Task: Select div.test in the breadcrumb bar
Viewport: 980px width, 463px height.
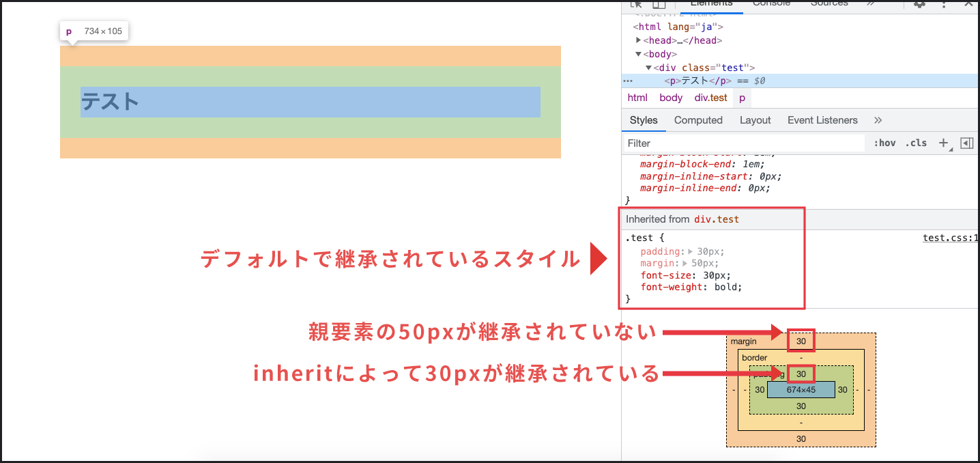Action: tap(710, 98)
